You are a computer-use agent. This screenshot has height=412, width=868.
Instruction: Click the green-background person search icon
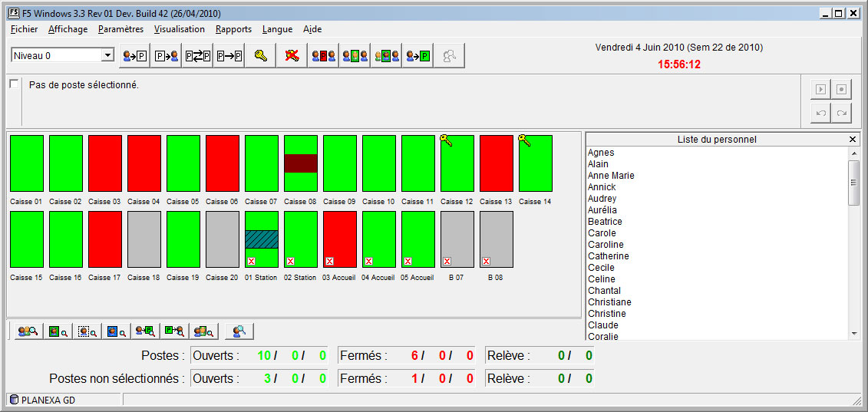pos(58,331)
